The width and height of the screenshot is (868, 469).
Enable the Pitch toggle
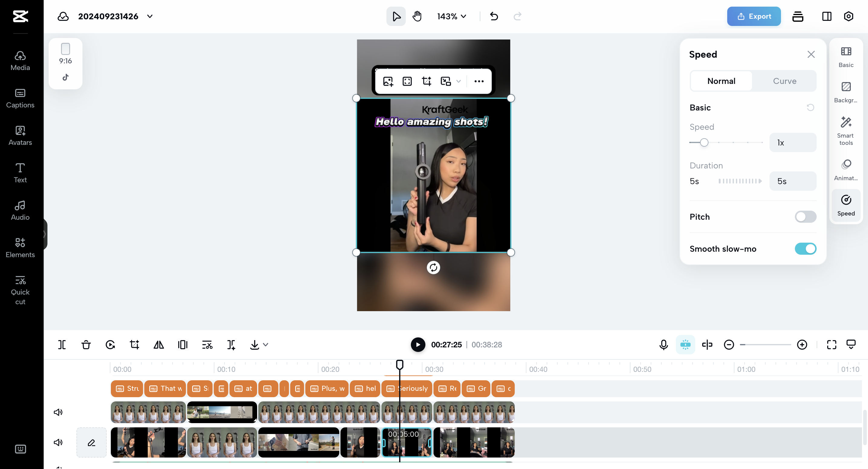pos(805,216)
